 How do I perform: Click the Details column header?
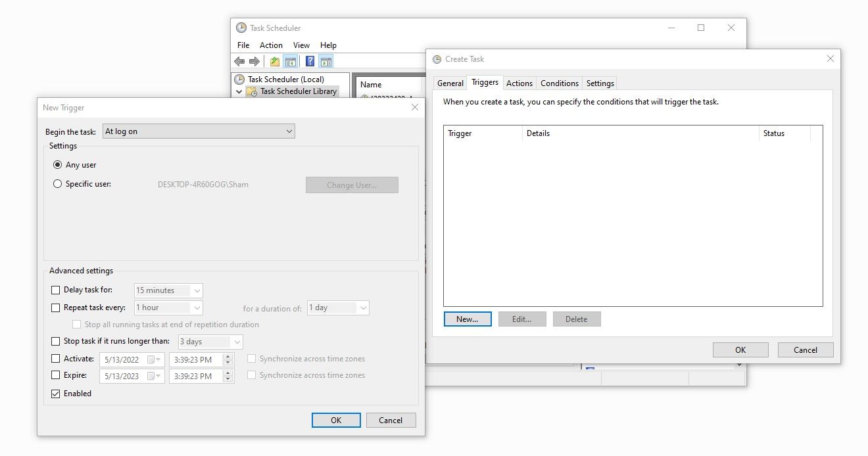tap(640, 133)
